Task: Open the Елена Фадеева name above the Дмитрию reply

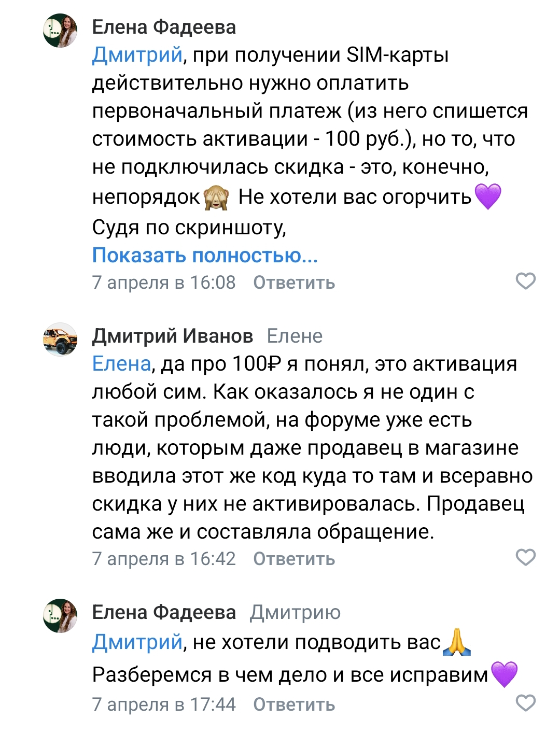Action: [x=164, y=612]
